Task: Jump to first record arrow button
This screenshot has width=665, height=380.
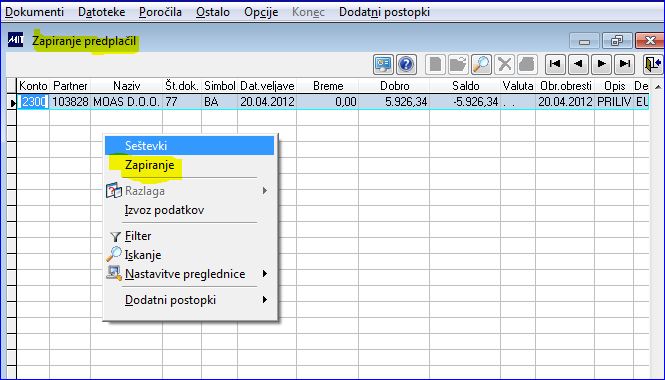Action: [x=555, y=64]
